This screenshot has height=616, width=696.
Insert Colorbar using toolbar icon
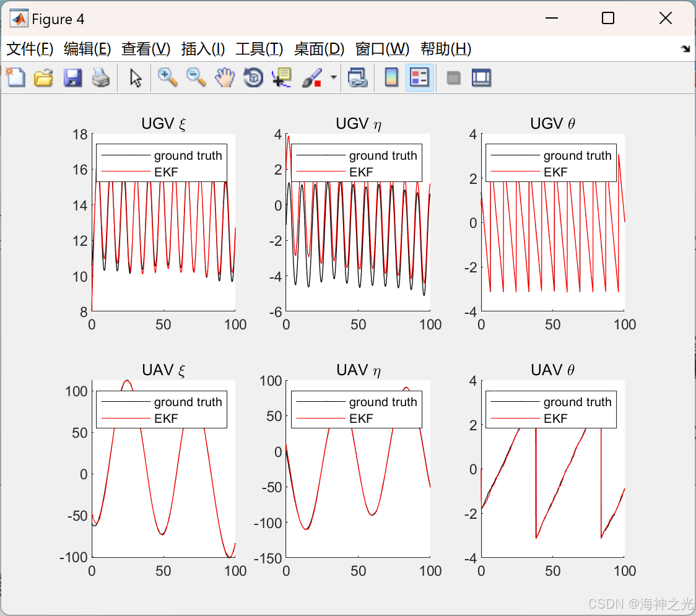pos(391,77)
